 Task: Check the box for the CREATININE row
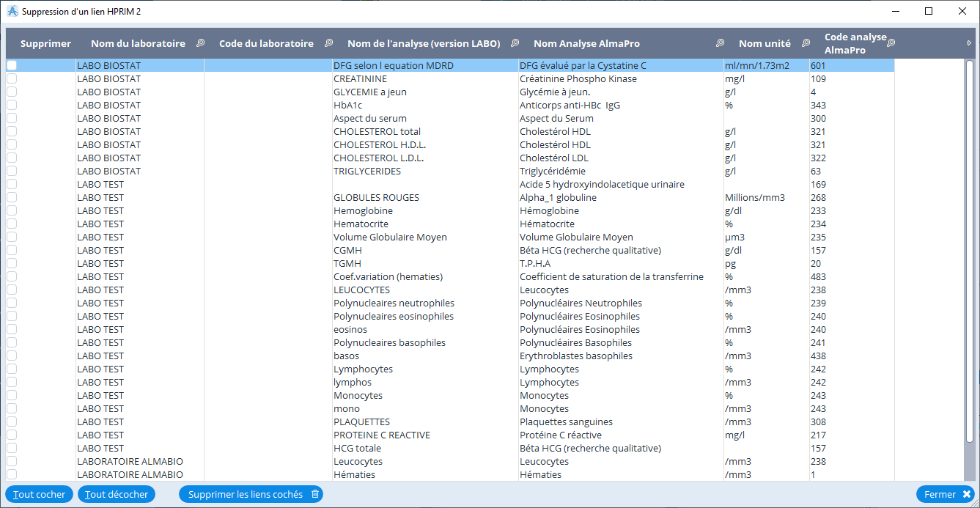(12, 78)
